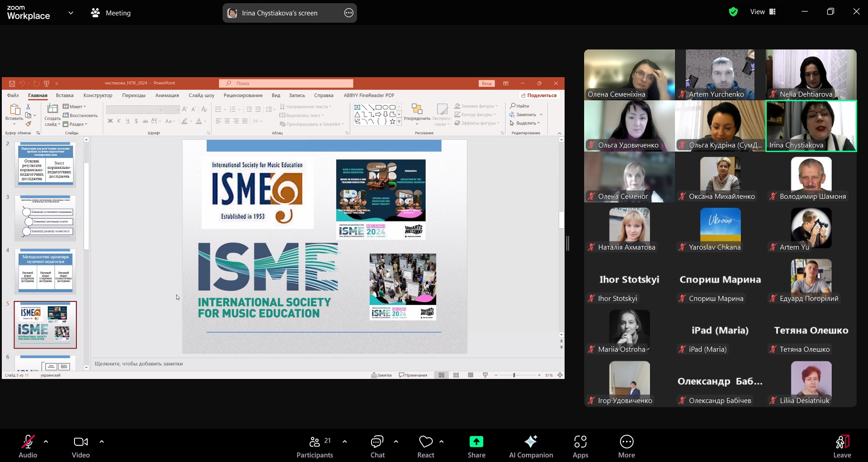Switch to the Конструктор ribbon tab
This screenshot has height=462, width=868.
coord(98,95)
